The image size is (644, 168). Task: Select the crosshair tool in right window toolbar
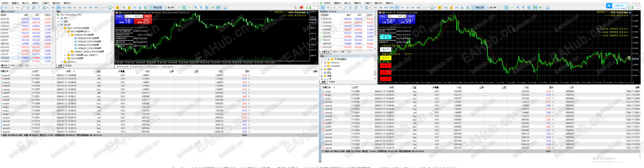point(328,7)
